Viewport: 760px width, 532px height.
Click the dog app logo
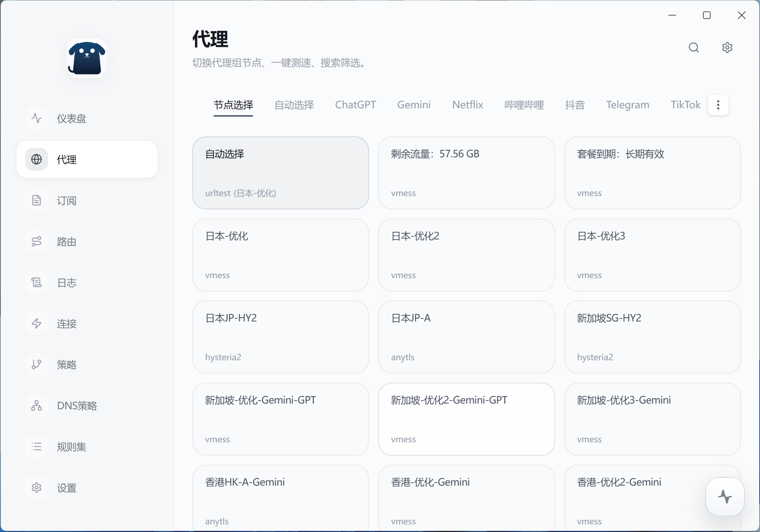(x=87, y=58)
